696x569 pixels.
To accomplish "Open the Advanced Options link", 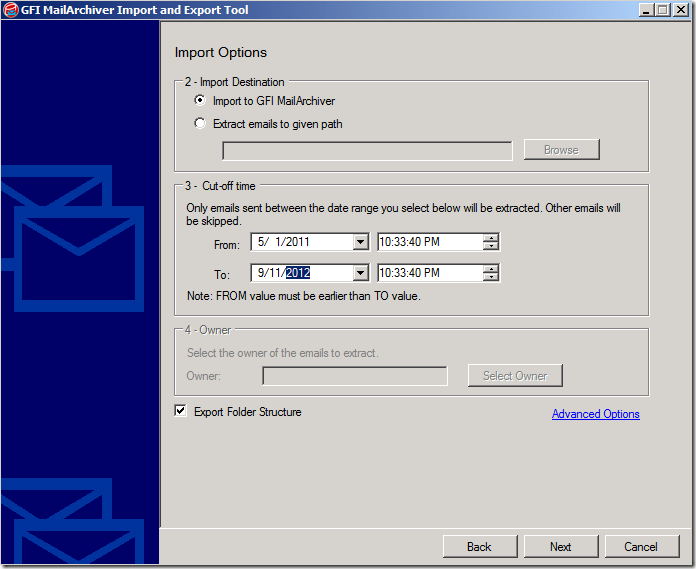I will click(596, 414).
